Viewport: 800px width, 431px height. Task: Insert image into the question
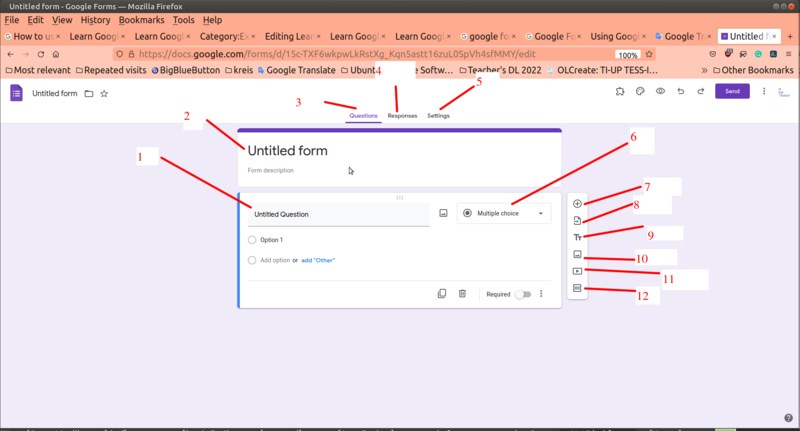coord(443,213)
